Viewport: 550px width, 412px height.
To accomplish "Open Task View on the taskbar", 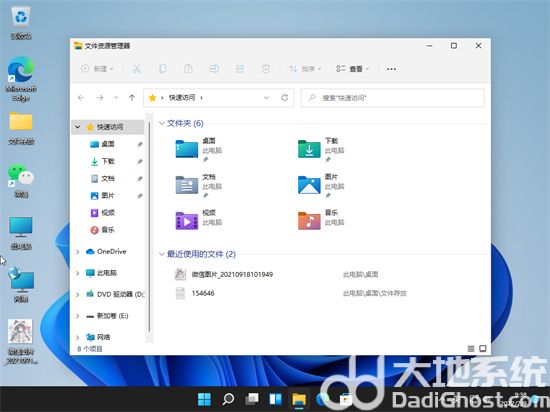I will click(x=252, y=399).
